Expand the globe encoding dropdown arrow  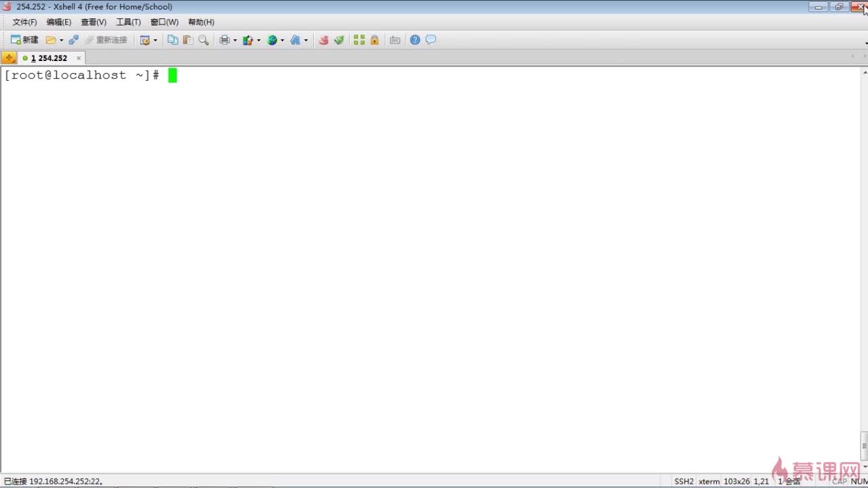point(282,41)
